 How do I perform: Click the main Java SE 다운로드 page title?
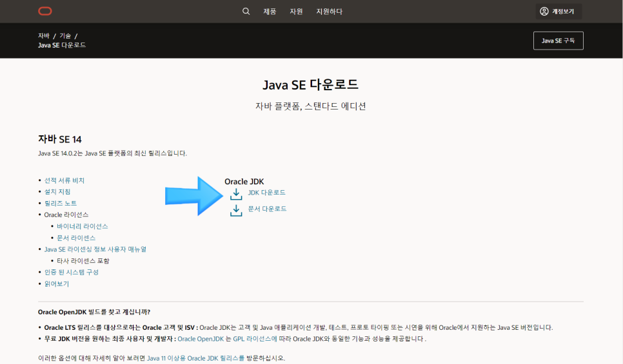click(310, 84)
